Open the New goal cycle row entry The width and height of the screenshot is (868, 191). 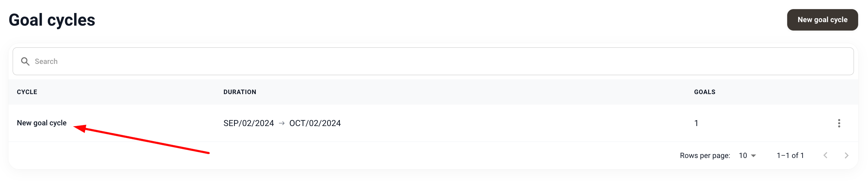(41, 123)
